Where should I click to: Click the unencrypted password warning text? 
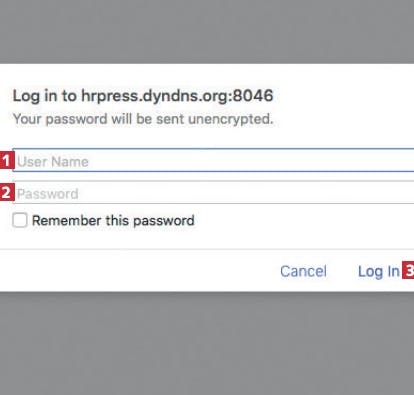(x=143, y=119)
